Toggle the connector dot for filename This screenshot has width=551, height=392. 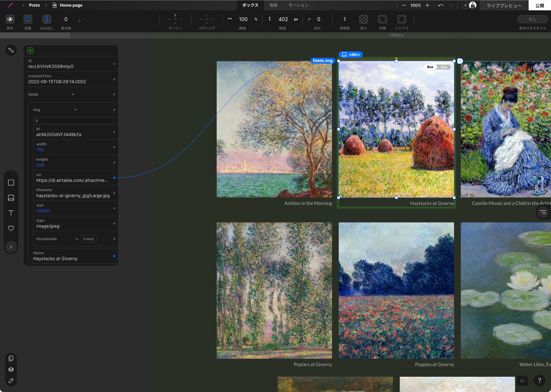coord(114,193)
